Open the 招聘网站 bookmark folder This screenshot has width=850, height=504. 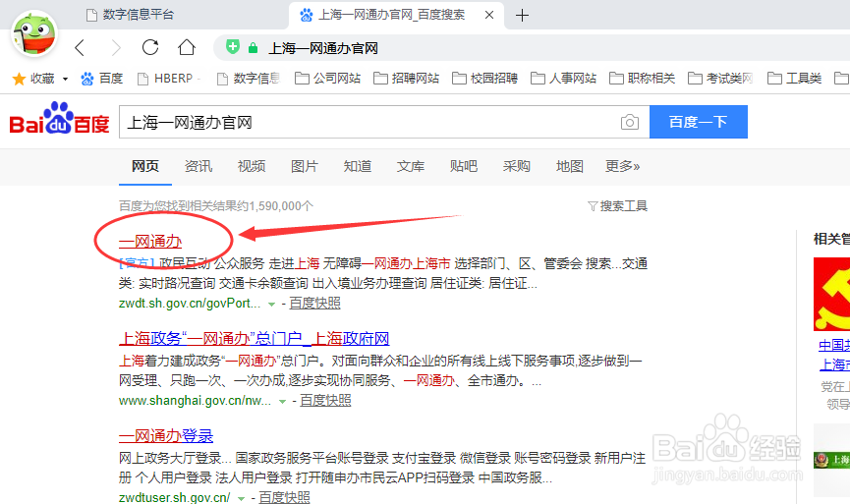(407, 79)
